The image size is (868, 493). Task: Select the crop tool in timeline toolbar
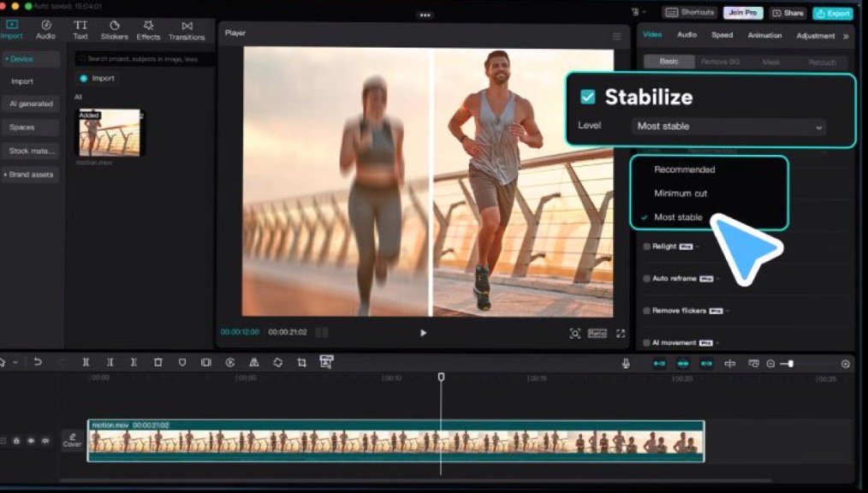pyautogui.click(x=301, y=363)
